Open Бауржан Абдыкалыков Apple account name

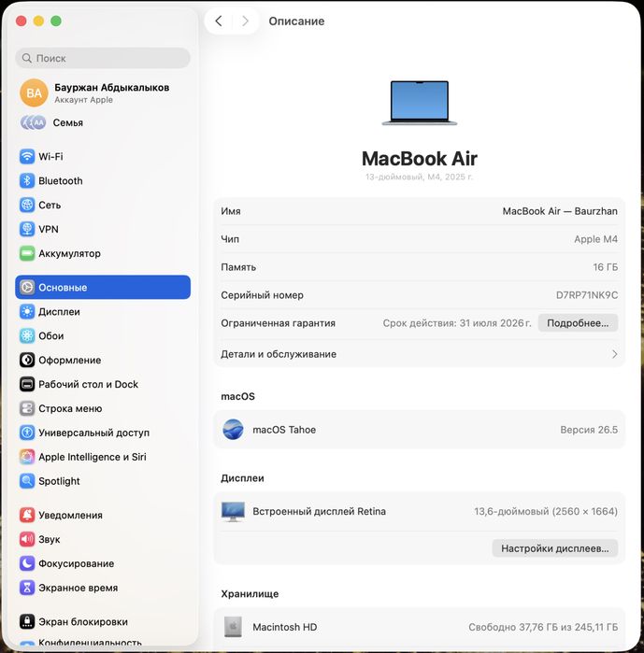point(111,88)
